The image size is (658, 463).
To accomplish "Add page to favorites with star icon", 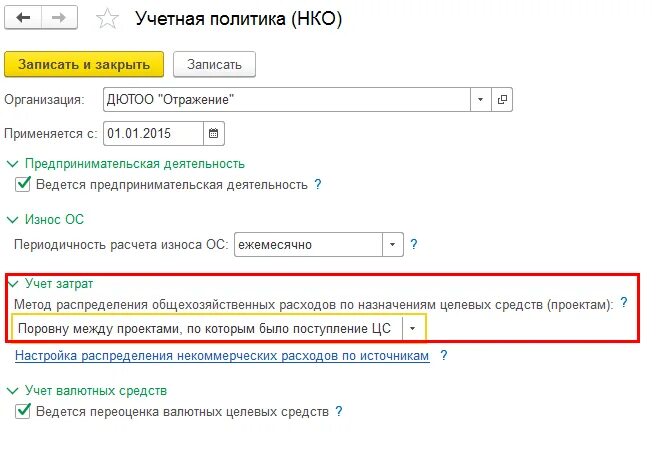I will 107,18.
